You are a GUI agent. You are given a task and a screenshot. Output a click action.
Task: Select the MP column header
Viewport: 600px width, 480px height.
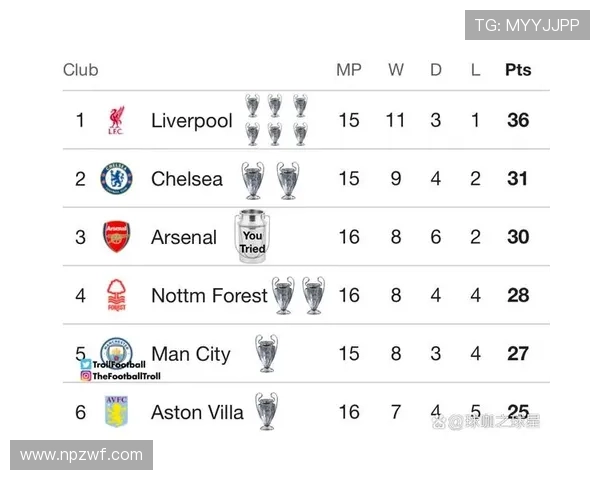(348, 70)
